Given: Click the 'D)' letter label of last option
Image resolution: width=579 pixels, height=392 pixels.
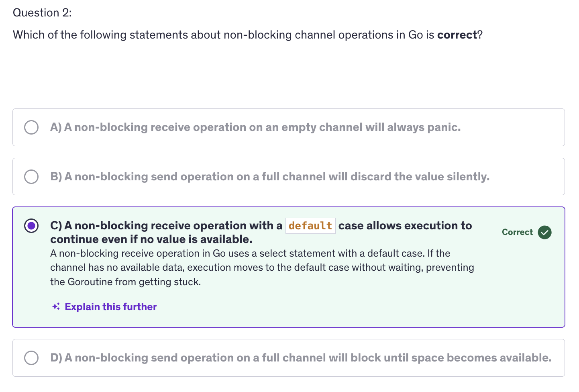Looking at the screenshot, I should click(56, 358).
